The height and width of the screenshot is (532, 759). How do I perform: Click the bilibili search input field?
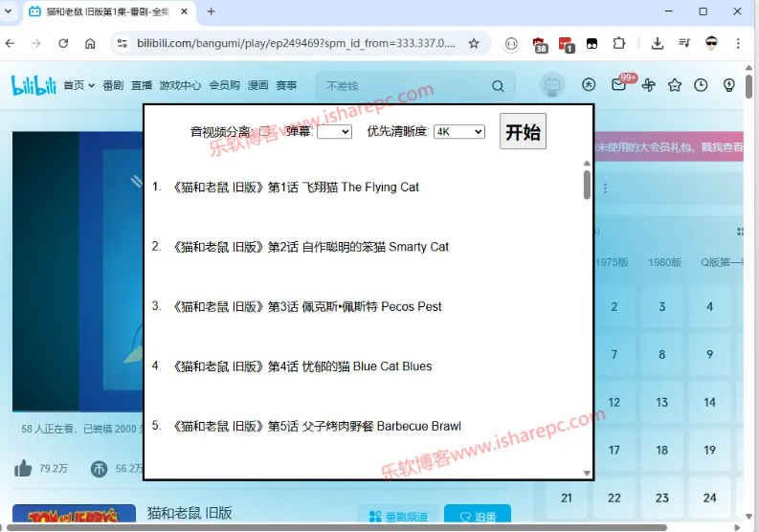[406, 86]
